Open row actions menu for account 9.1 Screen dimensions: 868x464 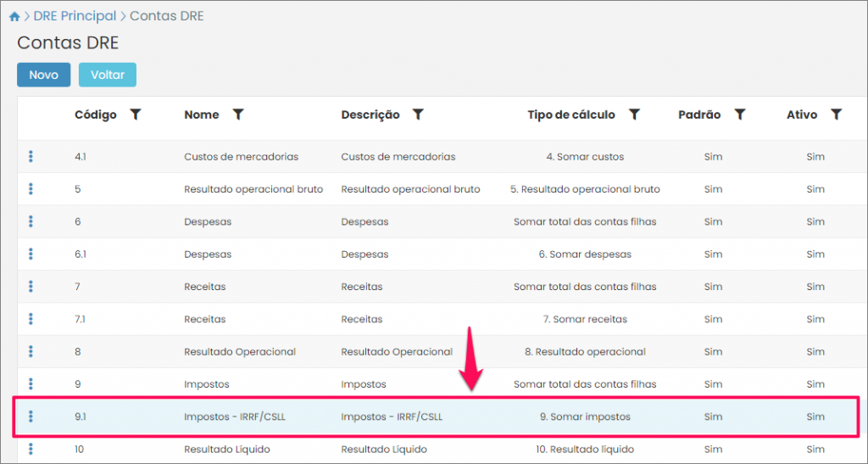click(x=31, y=416)
